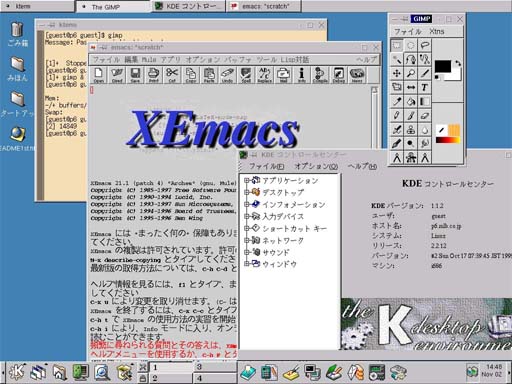Screen dimensions: 512x384
Task: Switch to kterm in the top taskbar
Action: 37,6
